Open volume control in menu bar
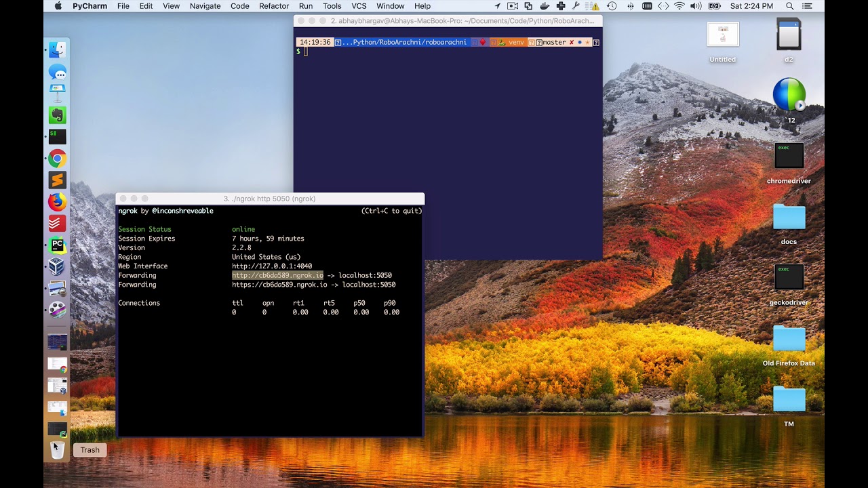The width and height of the screenshot is (868, 488). point(696,6)
